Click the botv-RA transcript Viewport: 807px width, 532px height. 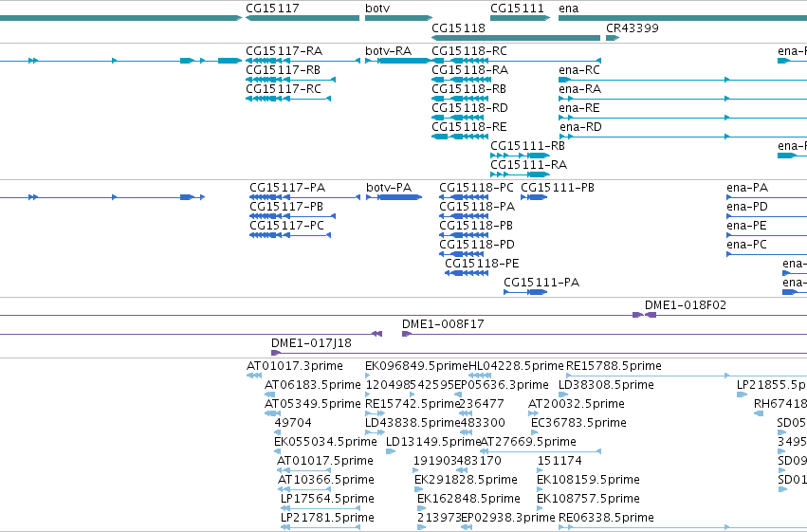point(397,61)
